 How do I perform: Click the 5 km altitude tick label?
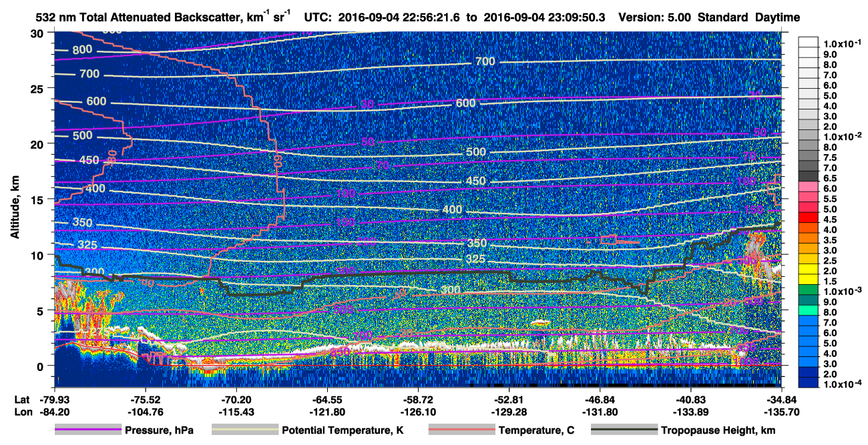pyautogui.click(x=41, y=310)
